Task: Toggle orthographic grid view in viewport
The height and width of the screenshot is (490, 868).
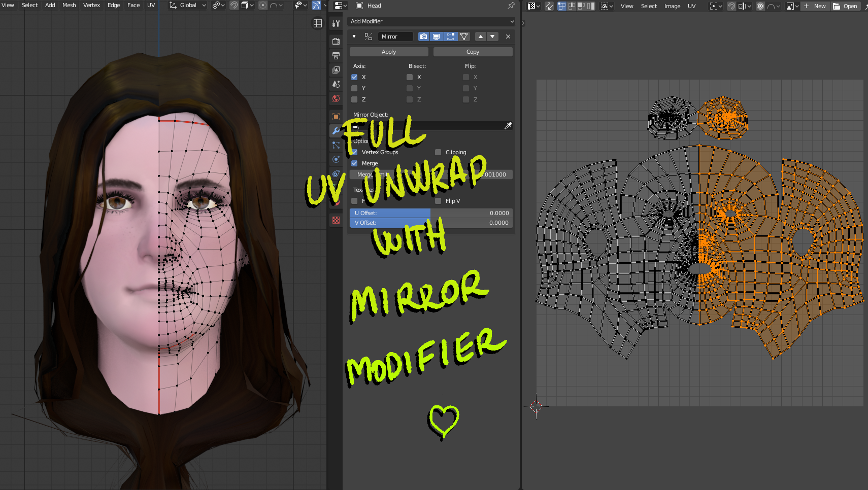Action: point(318,23)
